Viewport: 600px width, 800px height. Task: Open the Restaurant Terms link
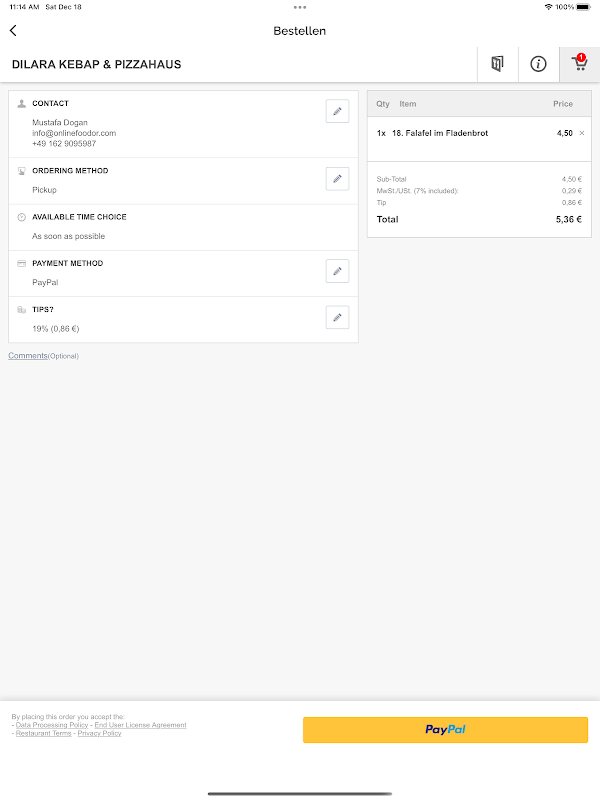(x=43, y=733)
